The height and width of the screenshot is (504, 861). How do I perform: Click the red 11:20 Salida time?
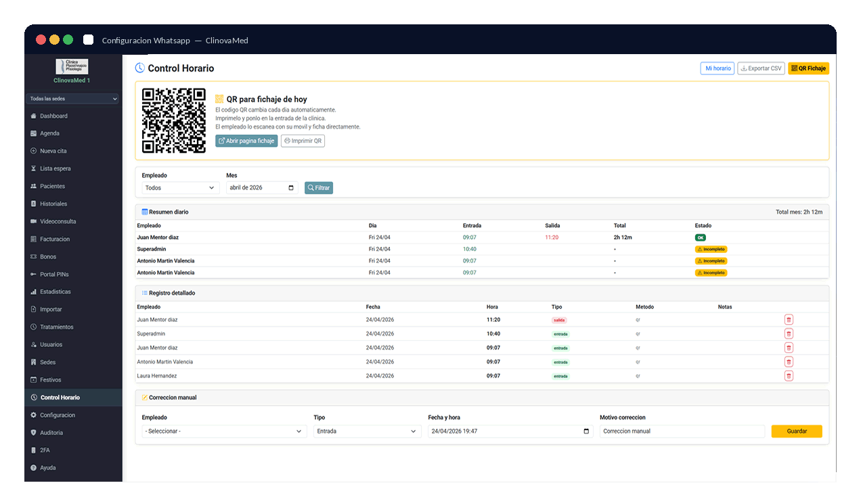(x=552, y=237)
